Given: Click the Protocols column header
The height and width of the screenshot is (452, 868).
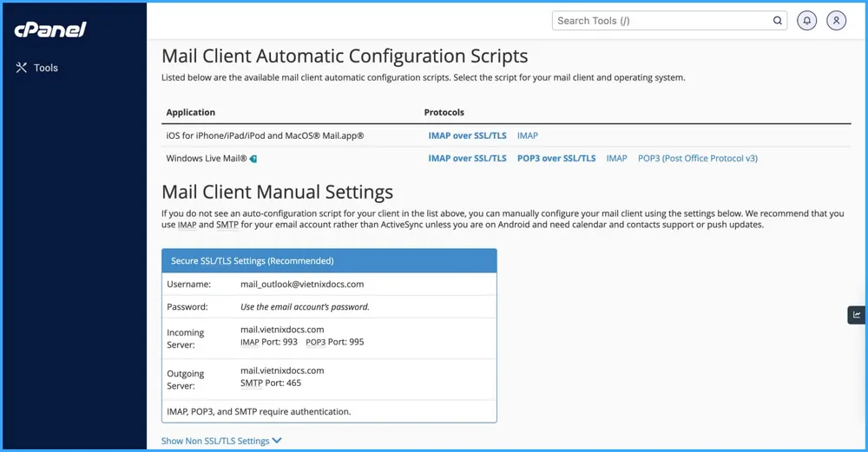Looking at the screenshot, I should 444,113.
